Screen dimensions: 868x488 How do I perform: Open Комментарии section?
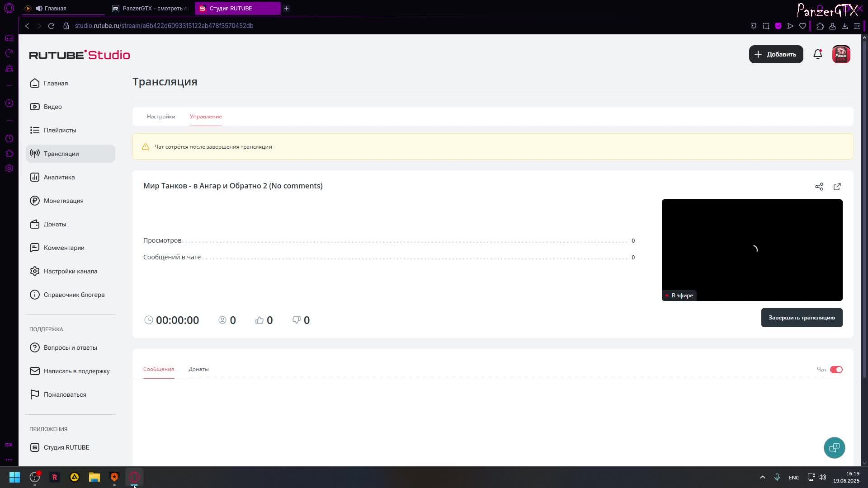71,248
